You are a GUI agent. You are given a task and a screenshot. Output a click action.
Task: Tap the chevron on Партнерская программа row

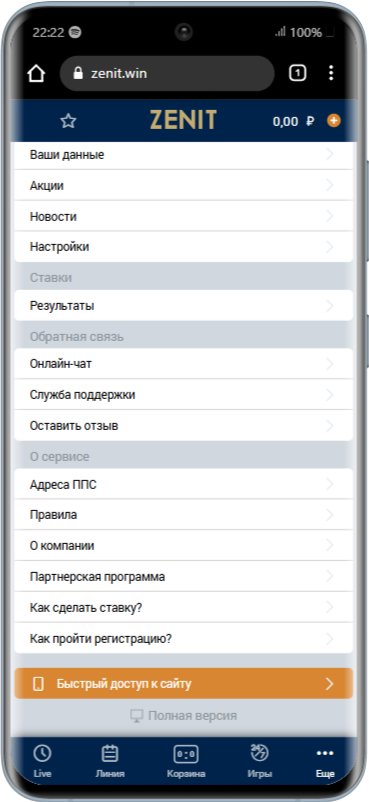point(330,577)
